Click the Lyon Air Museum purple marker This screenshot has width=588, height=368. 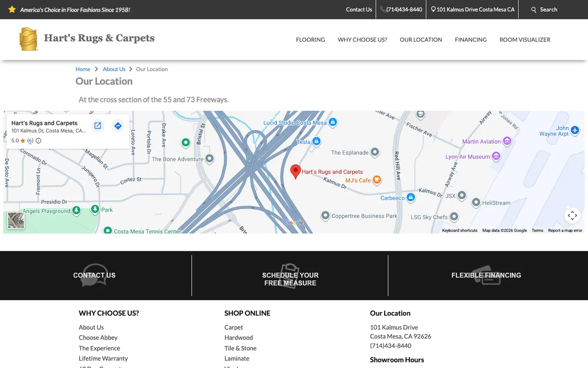point(496,157)
